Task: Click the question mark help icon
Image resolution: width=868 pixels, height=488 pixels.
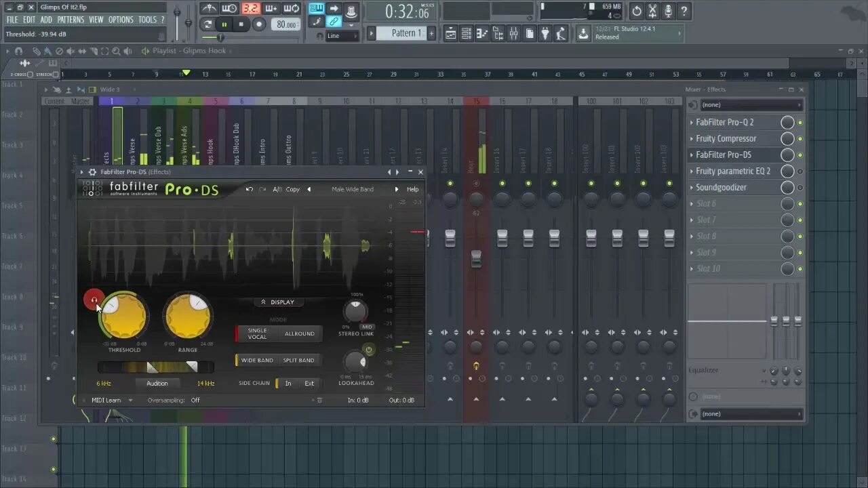Action: pyautogui.click(x=684, y=11)
